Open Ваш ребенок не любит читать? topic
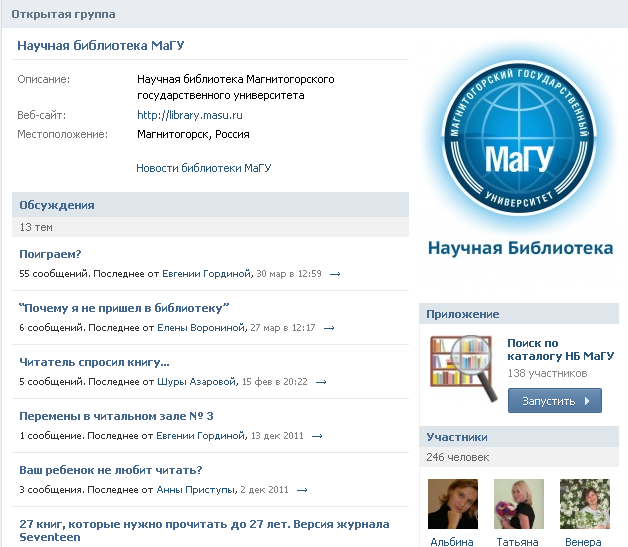Image resolution: width=628 pixels, height=547 pixels. point(111,470)
